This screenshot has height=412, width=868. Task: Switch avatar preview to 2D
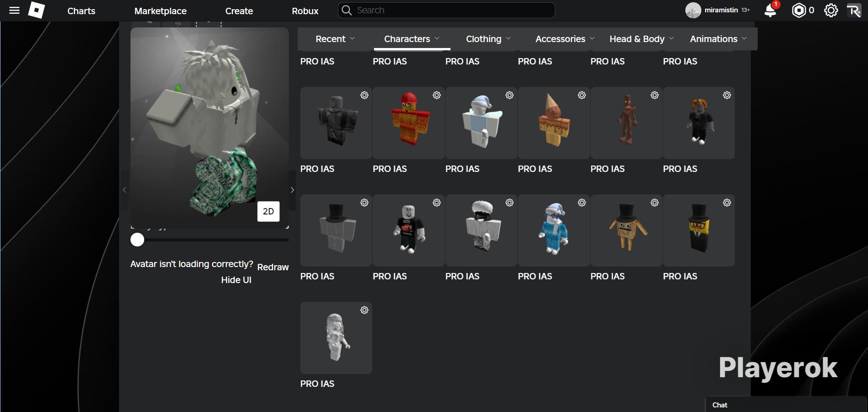(268, 211)
